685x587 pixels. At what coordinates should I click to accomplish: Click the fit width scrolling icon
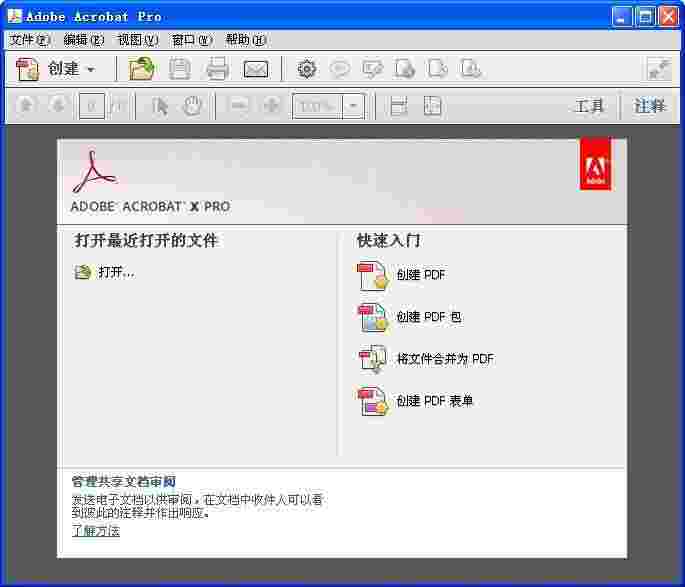(398, 106)
